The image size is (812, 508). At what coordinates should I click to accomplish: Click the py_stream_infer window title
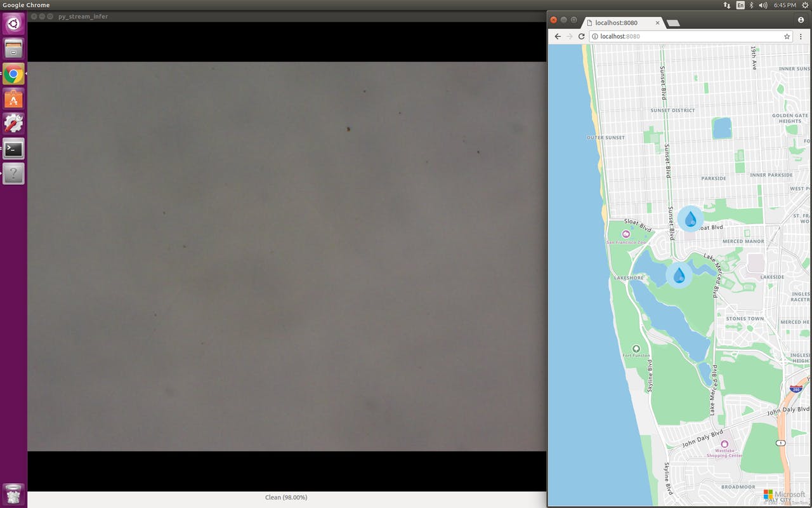click(x=83, y=17)
